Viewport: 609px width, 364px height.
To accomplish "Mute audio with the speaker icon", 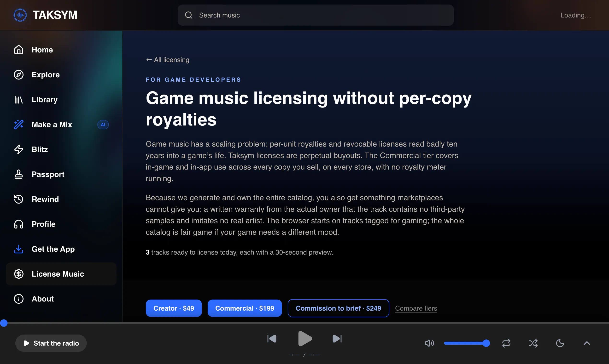I will (x=429, y=343).
